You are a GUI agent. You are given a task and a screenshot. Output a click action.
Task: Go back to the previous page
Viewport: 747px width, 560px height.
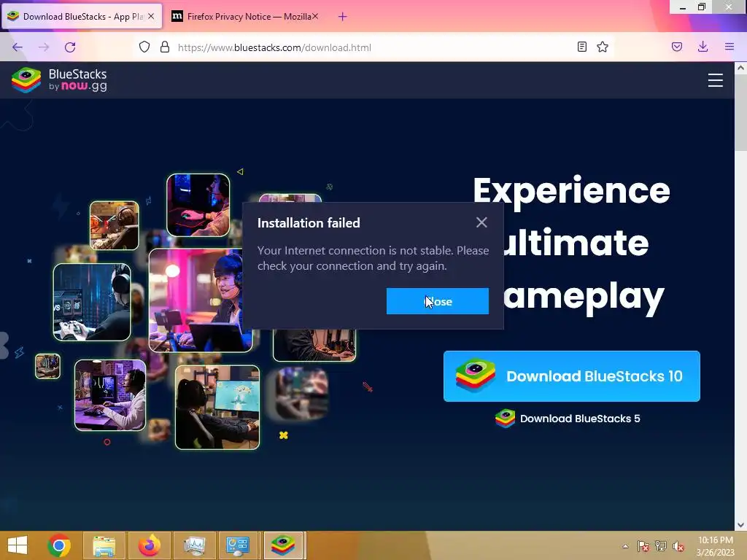(18, 47)
